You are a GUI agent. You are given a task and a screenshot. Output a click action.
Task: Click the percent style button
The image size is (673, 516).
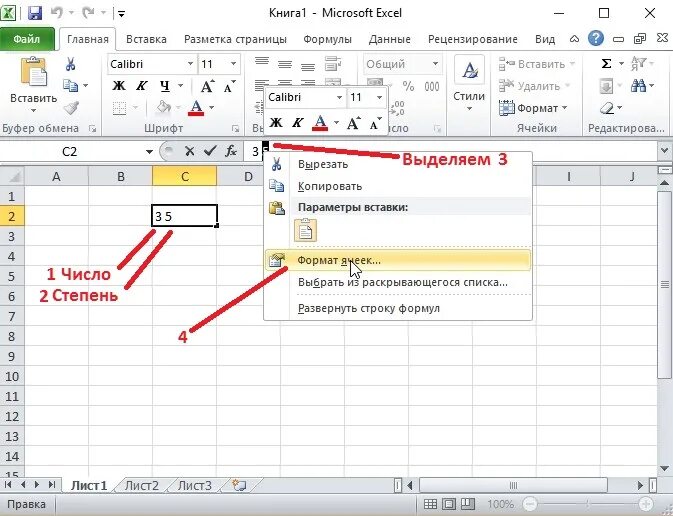pos(409,86)
